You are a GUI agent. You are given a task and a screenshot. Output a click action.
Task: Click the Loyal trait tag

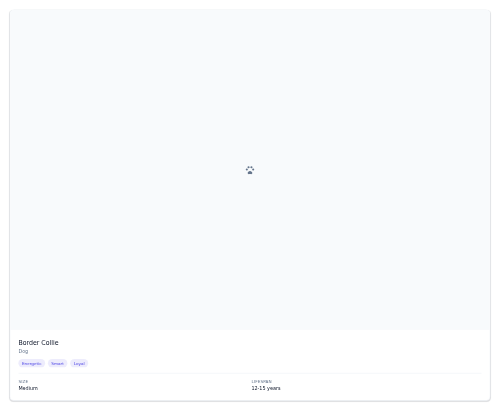[x=79, y=363]
